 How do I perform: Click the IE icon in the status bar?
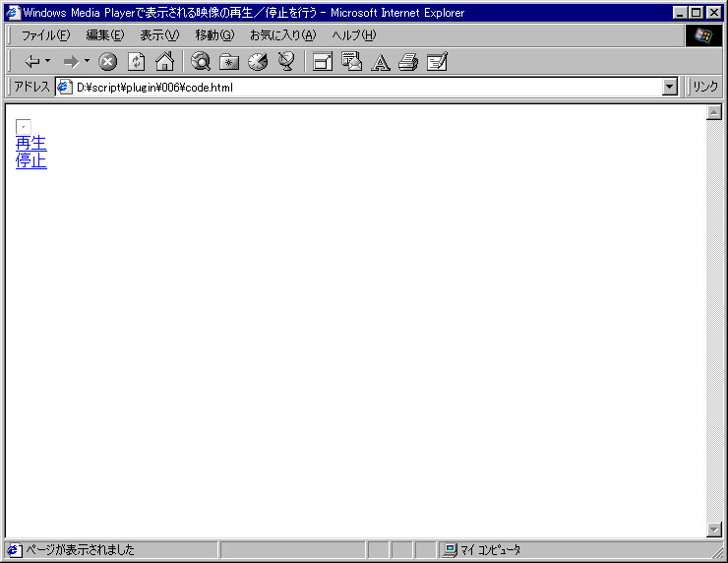coord(14,550)
